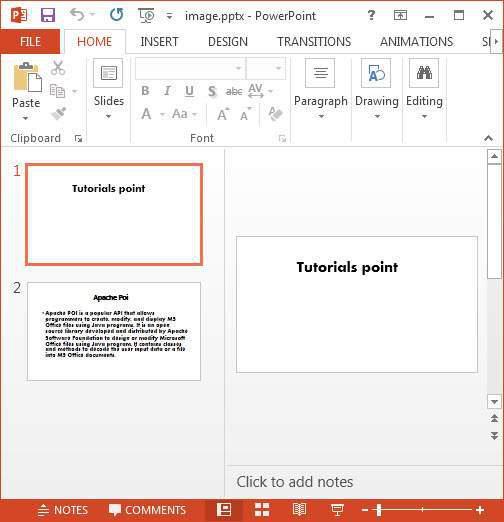Toggle Strikethrough abc formatting
The width and height of the screenshot is (504, 522).
234,91
